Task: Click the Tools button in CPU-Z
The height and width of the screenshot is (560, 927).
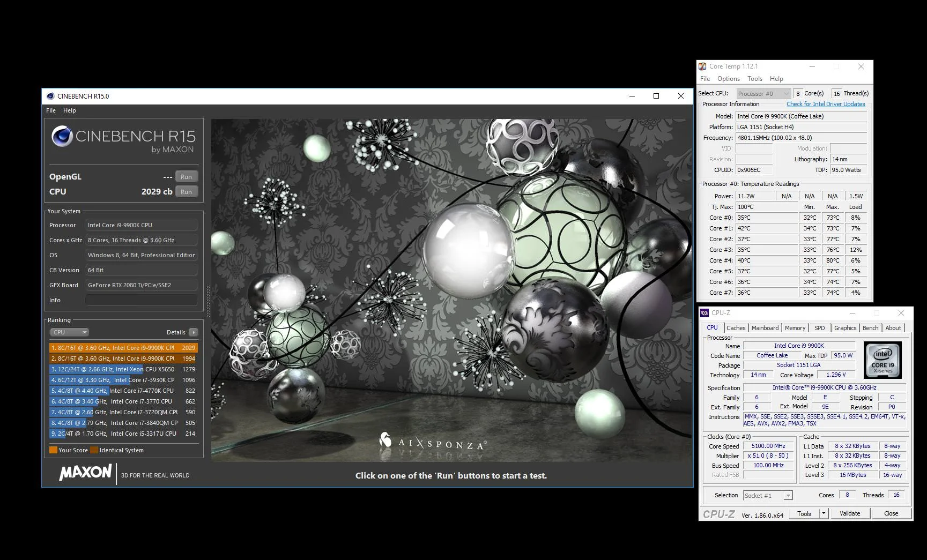Action: pyautogui.click(x=804, y=513)
